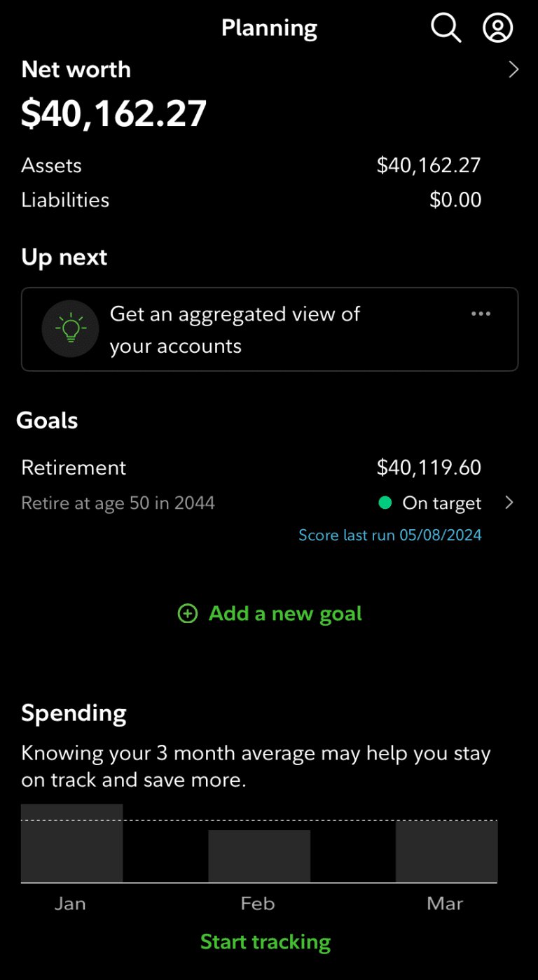Viewport: 538px width, 980px height.
Task: Tap the Net worth amount $40,162.27
Action: coord(114,113)
